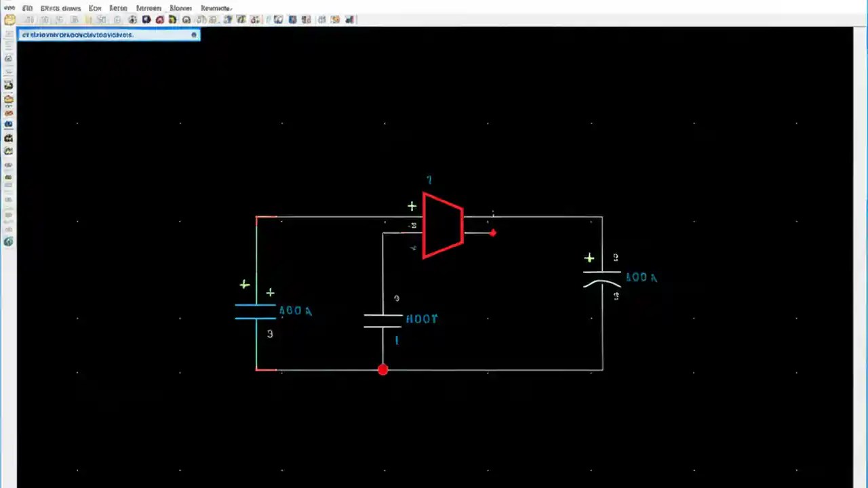Select the red op-amp symbol in the schematic

pos(442,226)
